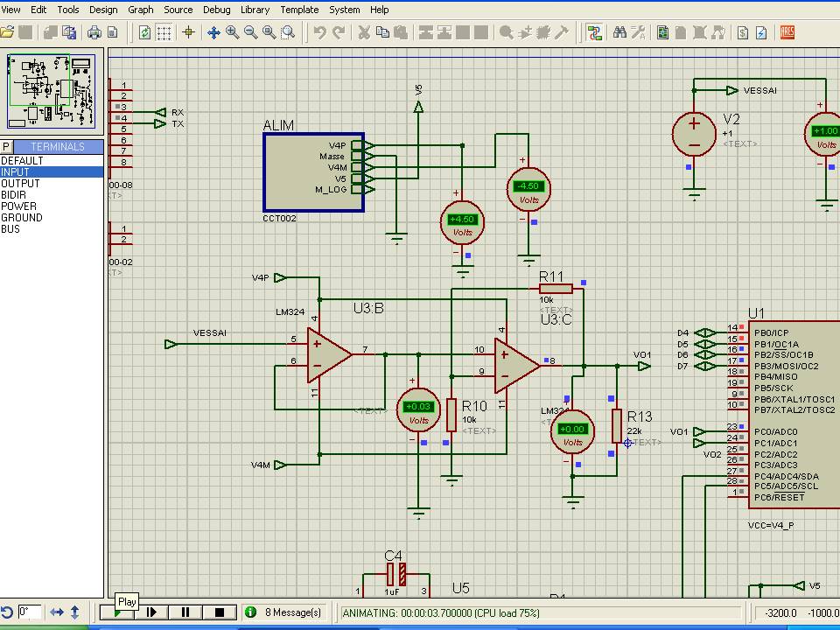Click the Redraw display icon
This screenshot has width=840, height=630.
click(x=145, y=32)
